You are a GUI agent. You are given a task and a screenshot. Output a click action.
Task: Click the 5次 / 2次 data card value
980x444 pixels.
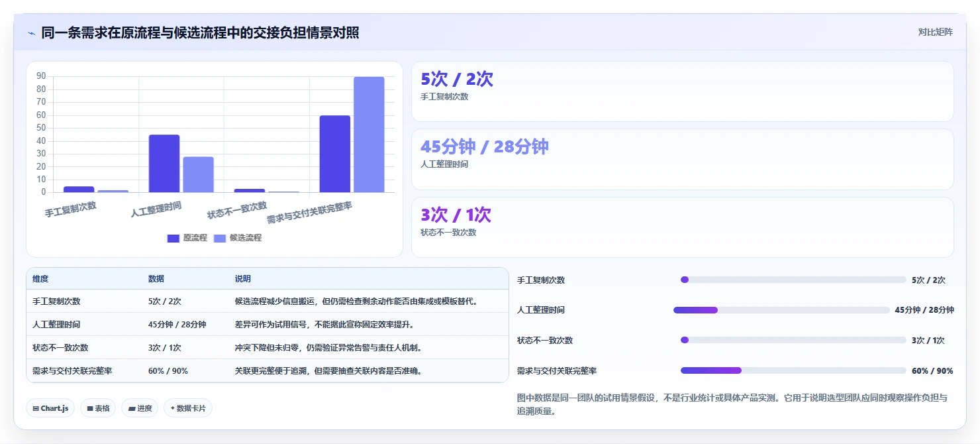[457, 79]
